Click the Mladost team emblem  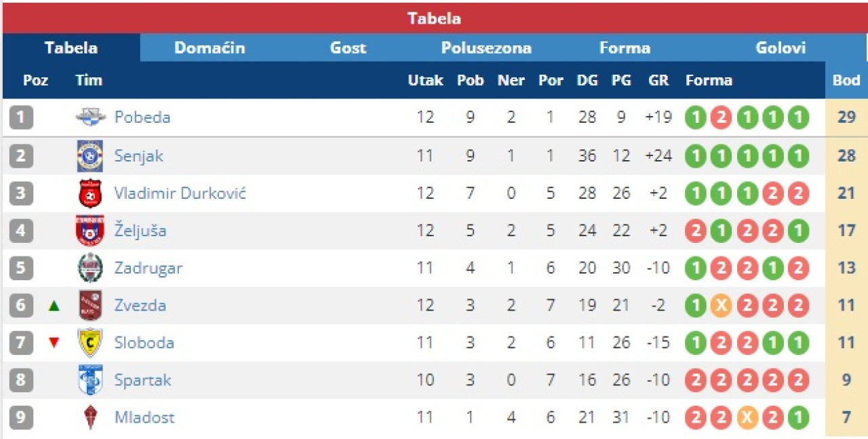point(90,417)
